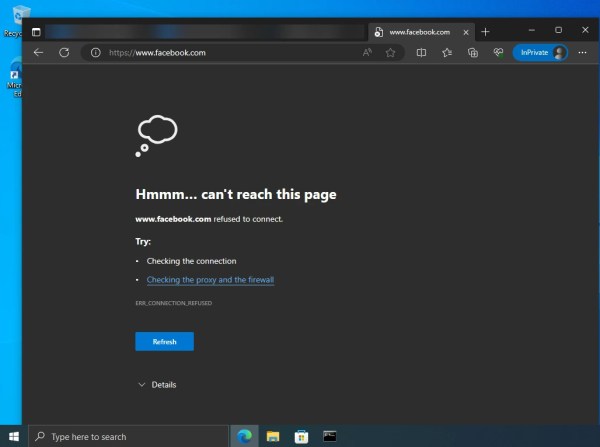The image size is (600, 447).
Task: Click the blue Refresh button
Action: pos(165,341)
